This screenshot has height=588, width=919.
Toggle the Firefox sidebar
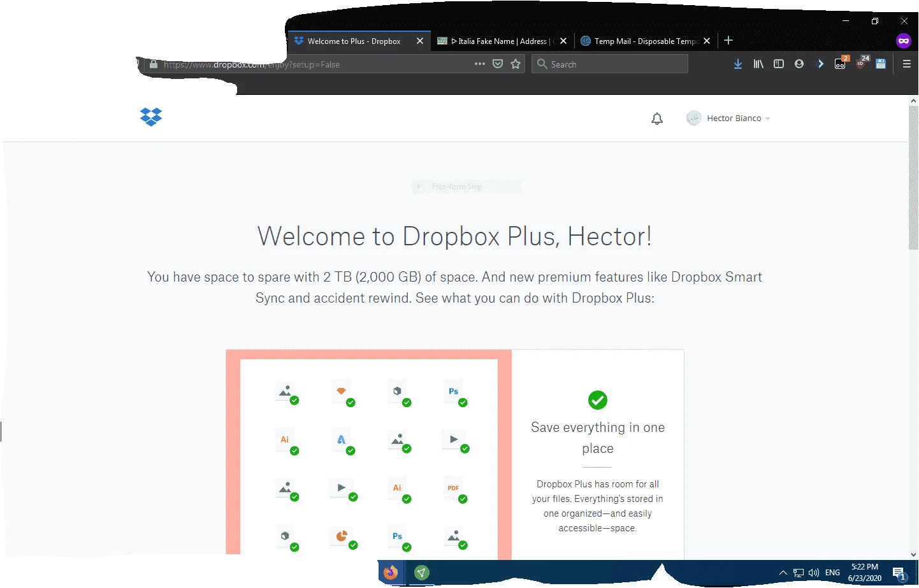[x=779, y=64]
